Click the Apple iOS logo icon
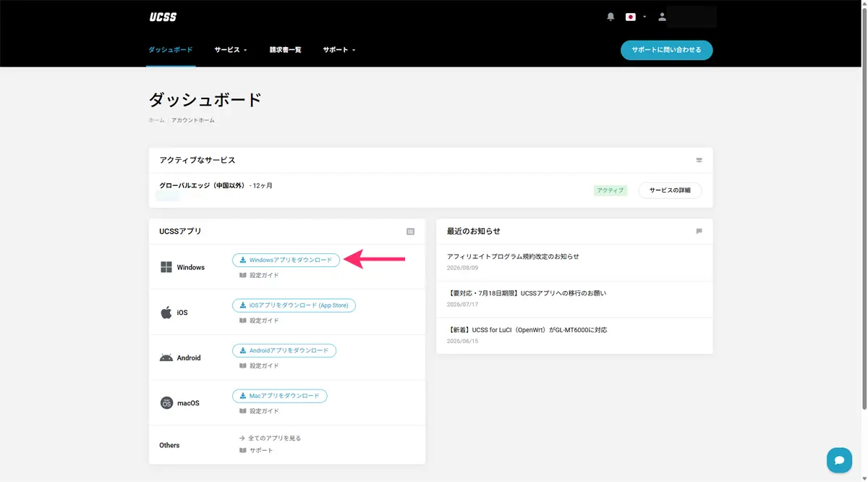Screen dimensions: 868x482 click(166, 313)
